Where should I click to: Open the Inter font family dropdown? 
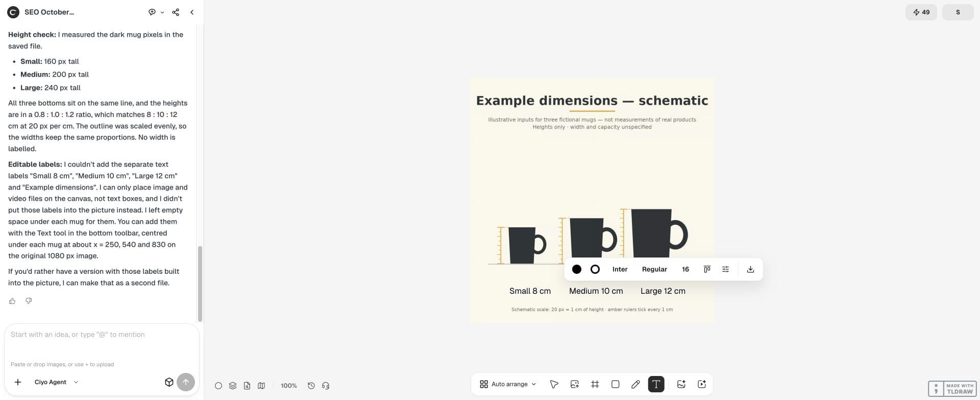click(620, 269)
